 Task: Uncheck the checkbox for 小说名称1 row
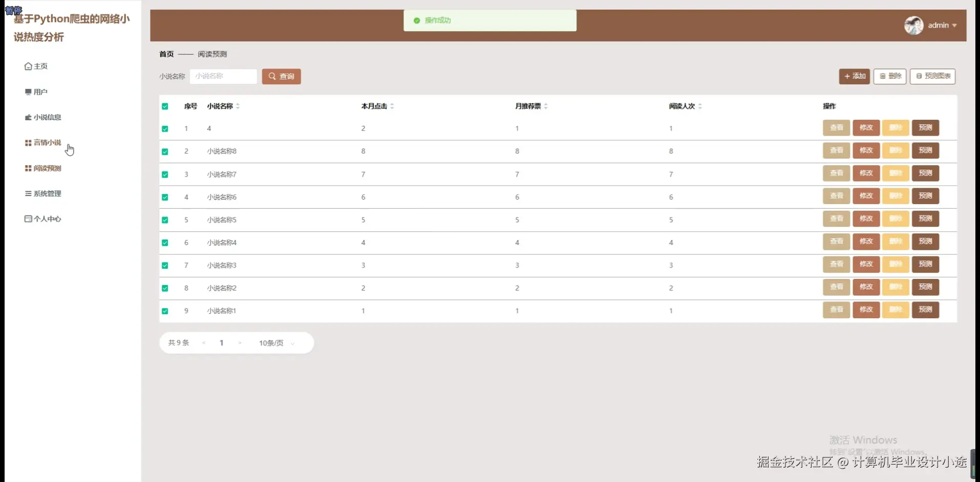point(165,311)
